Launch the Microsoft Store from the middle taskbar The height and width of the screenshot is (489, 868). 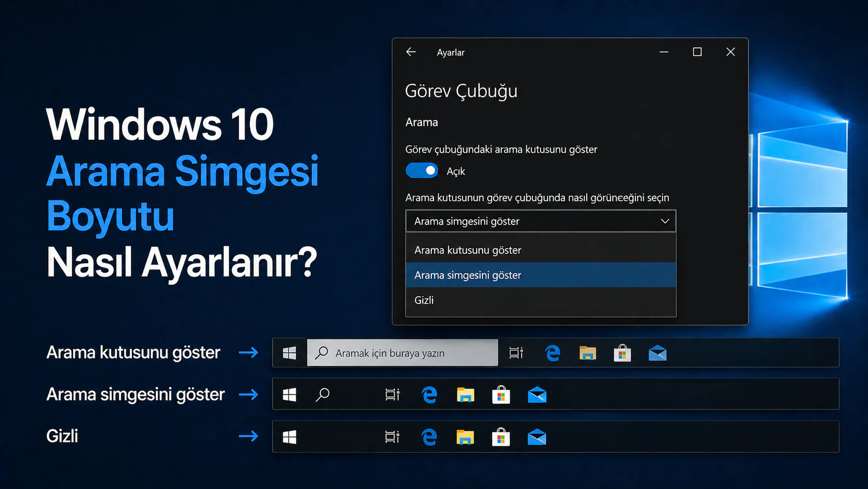[500, 395]
